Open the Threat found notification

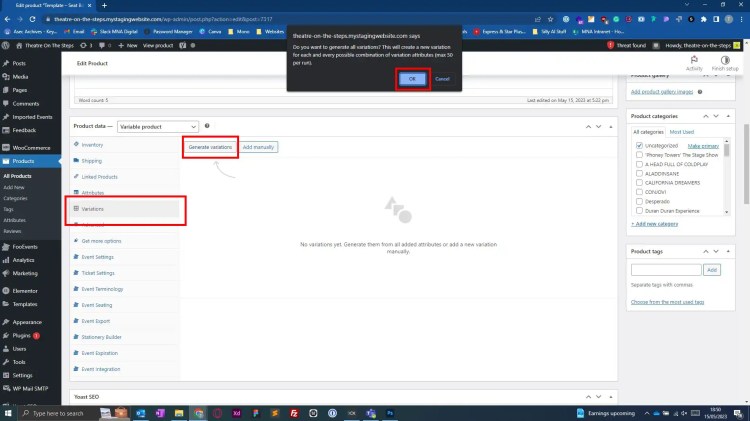tap(627, 45)
